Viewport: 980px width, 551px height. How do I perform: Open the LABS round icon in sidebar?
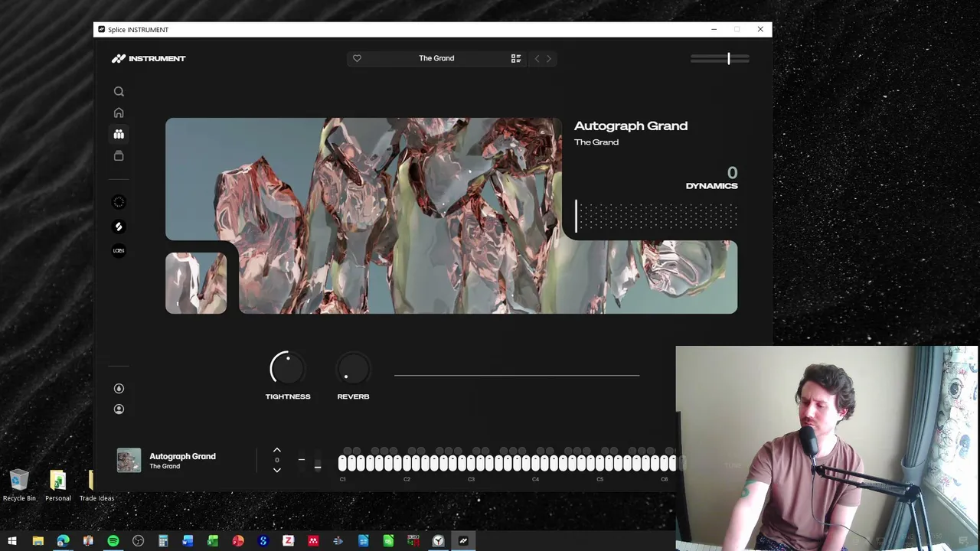(119, 250)
